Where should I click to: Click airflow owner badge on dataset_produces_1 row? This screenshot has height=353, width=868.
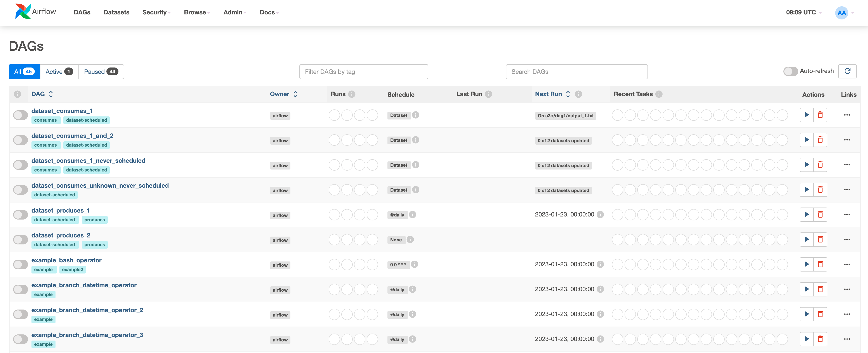pos(280,216)
